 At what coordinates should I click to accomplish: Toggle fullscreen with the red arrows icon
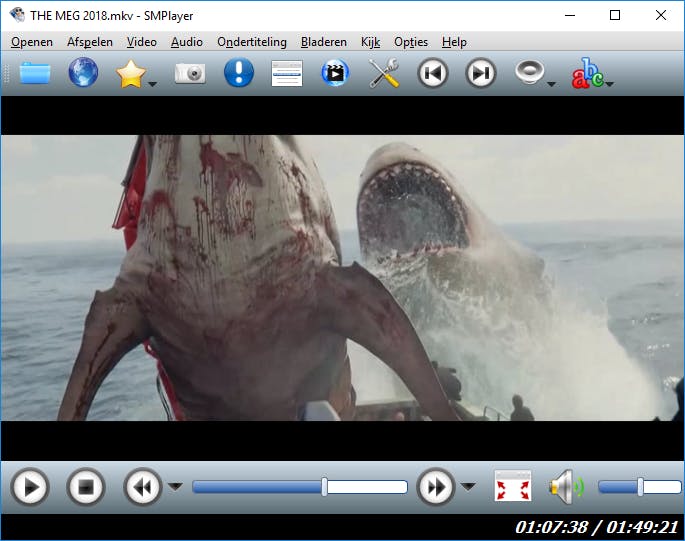coord(513,486)
